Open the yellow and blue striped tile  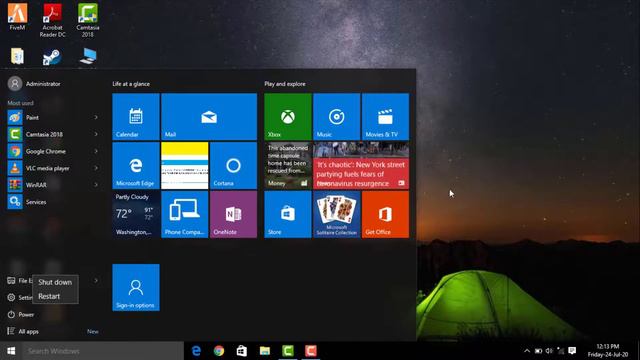(184, 165)
